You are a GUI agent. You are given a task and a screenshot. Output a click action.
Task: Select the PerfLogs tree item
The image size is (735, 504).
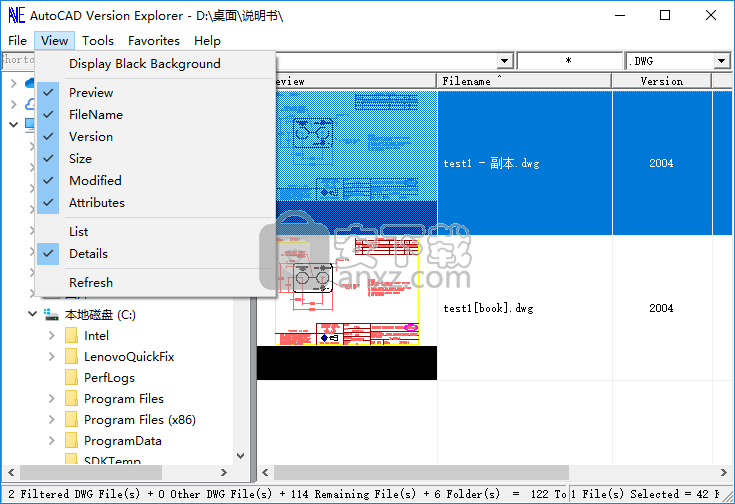[x=109, y=377]
